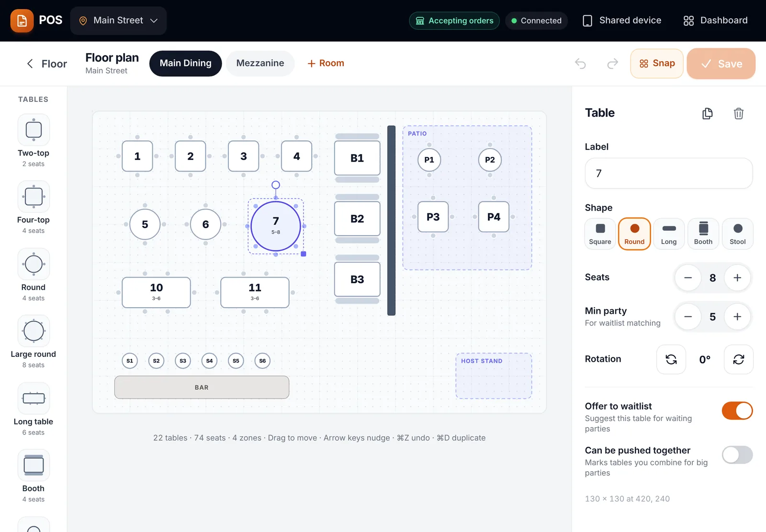This screenshot has width=766, height=532.
Task: Go back to Floor
Action: point(46,64)
